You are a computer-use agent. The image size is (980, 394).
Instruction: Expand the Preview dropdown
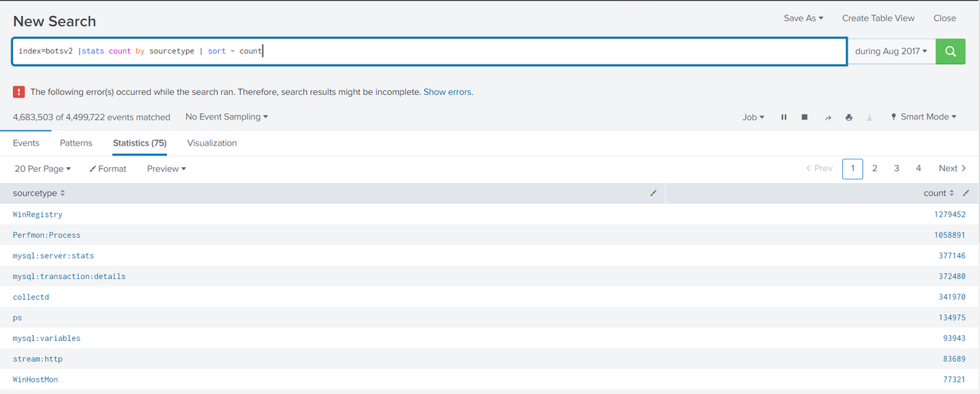(x=166, y=169)
